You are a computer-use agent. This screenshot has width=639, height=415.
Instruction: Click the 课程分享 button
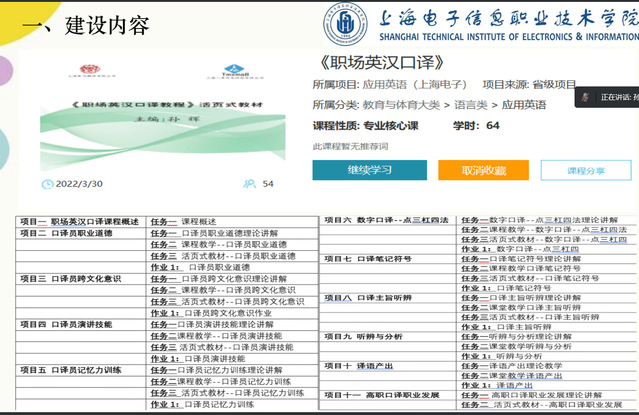pyautogui.click(x=585, y=171)
